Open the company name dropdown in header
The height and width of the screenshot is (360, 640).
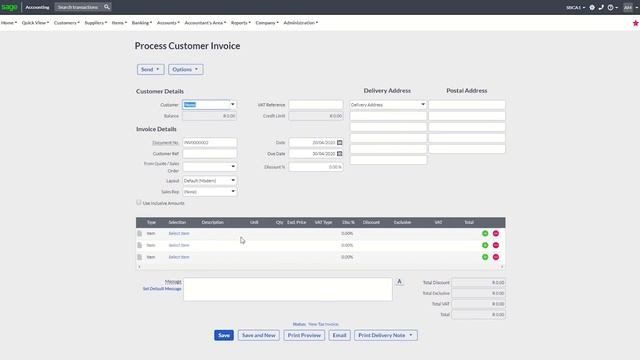[575, 7]
